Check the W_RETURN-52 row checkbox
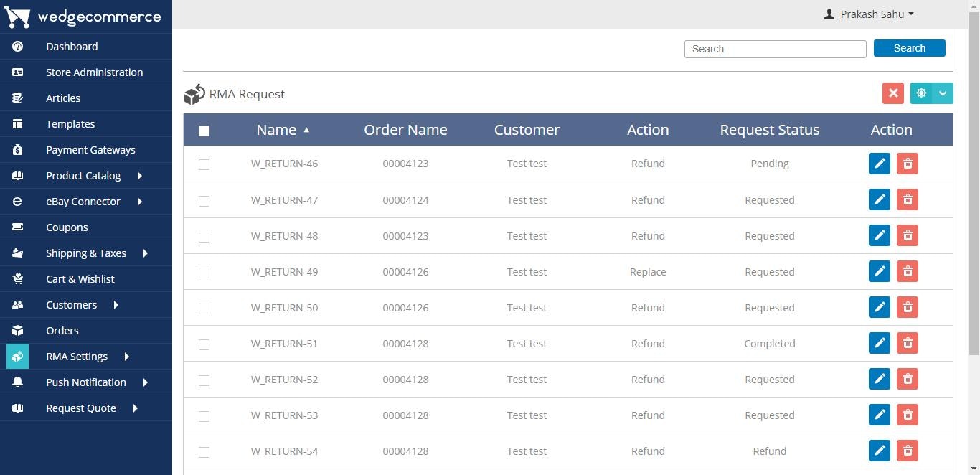Screen dimensions: 980x475 point(204,380)
